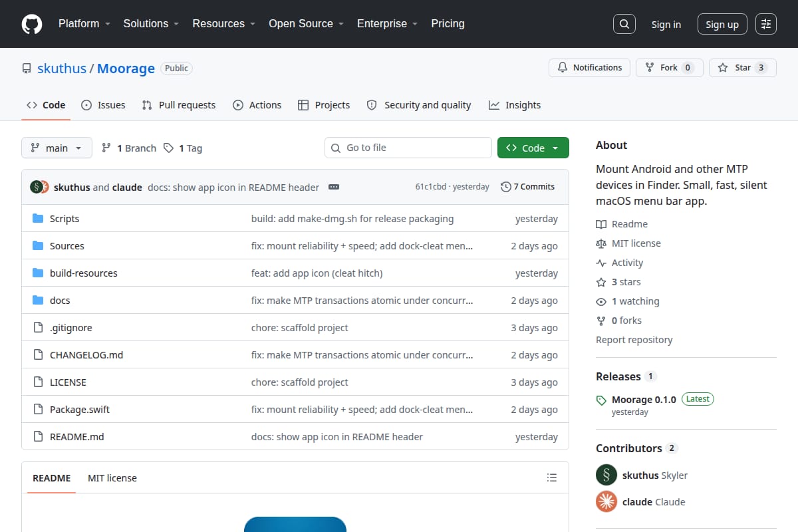Open the GitHub home logo

coord(32,24)
